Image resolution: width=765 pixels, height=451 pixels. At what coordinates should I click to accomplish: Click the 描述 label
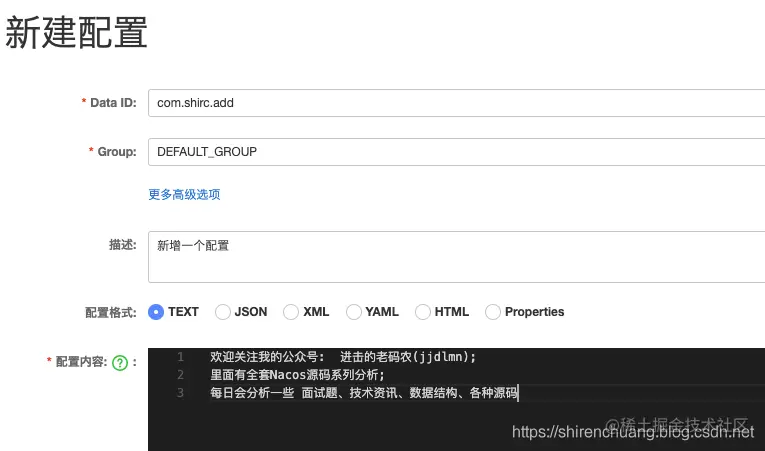[x=122, y=245]
